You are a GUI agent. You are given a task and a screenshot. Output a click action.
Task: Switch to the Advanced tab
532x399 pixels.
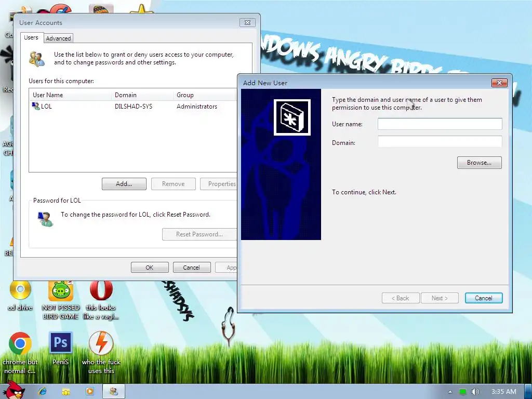pos(58,38)
